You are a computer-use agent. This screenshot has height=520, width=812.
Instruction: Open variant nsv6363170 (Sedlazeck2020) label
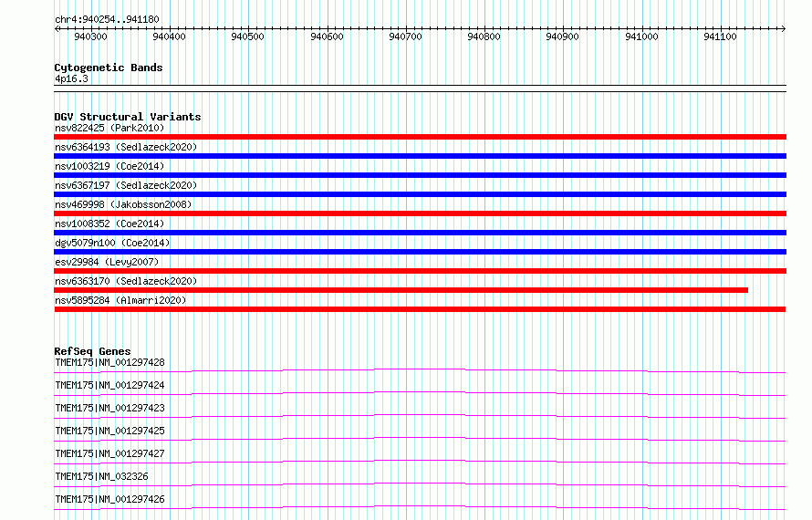tap(126, 281)
